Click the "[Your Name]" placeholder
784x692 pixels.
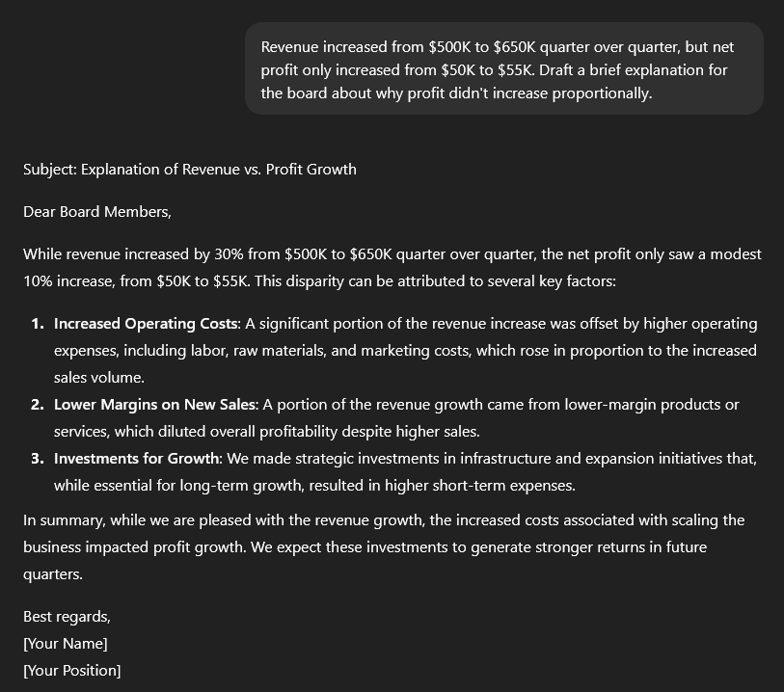pos(66,644)
